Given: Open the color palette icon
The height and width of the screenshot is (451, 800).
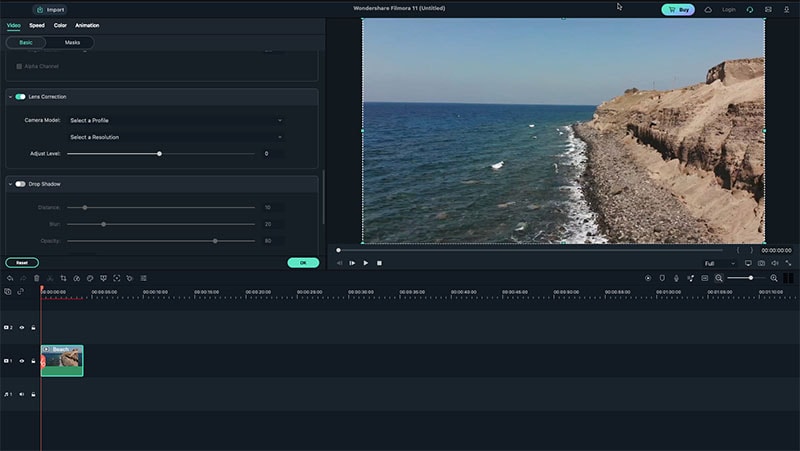Looking at the screenshot, I should [90, 278].
